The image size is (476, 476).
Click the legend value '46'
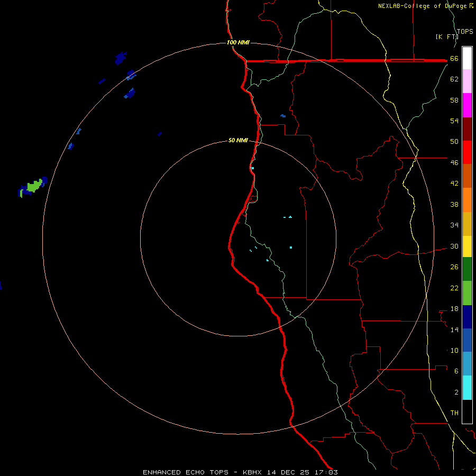[x=454, y=162]
